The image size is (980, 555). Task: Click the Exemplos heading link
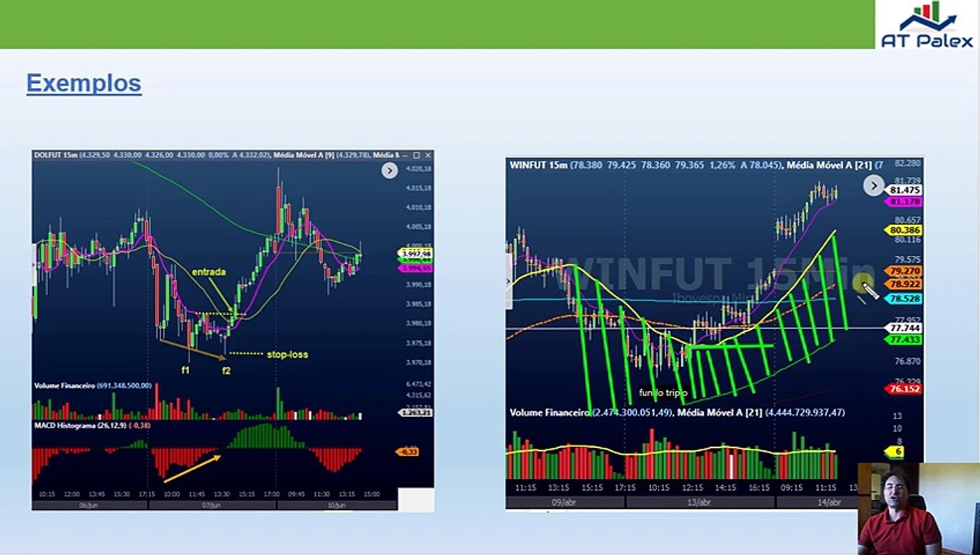pos(84,82)
